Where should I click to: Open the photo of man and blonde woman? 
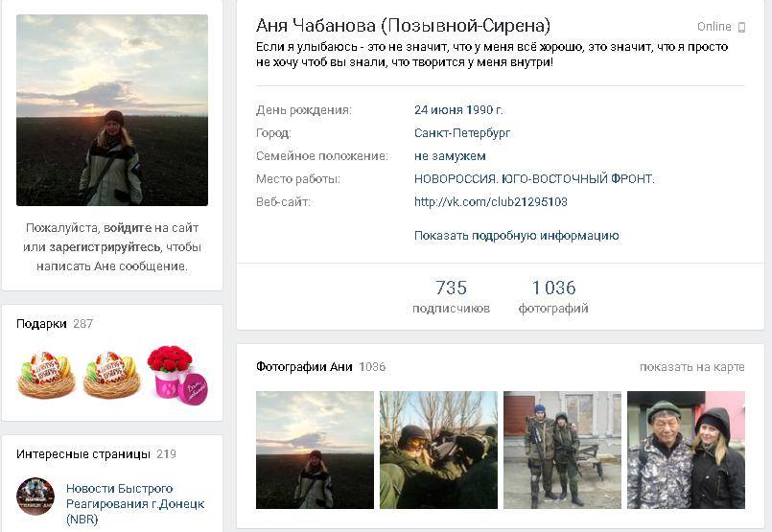(x=686, y=450)
